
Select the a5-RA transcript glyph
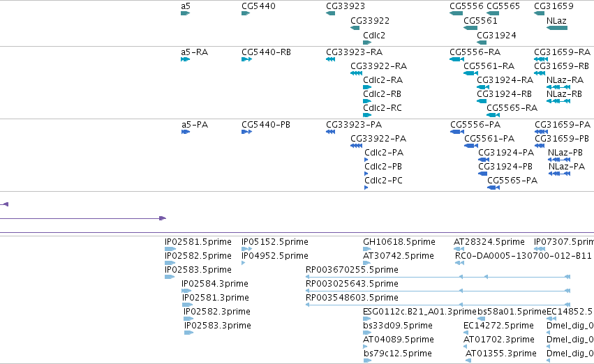[185, 59]
